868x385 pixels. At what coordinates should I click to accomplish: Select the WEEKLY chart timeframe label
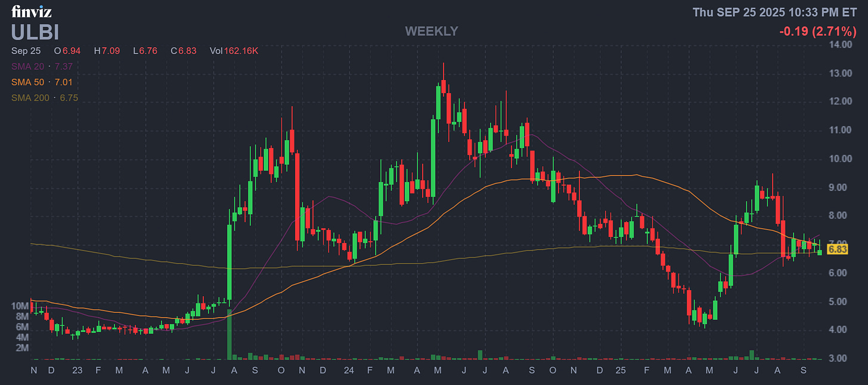point(431,31)
